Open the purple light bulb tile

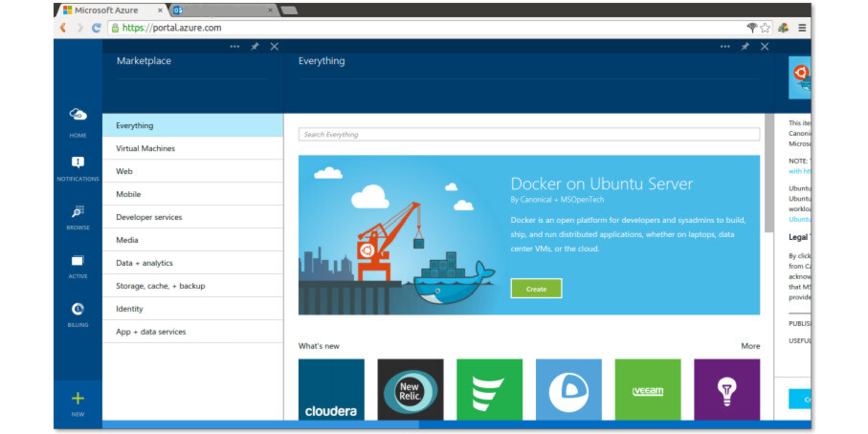(726, 390)
